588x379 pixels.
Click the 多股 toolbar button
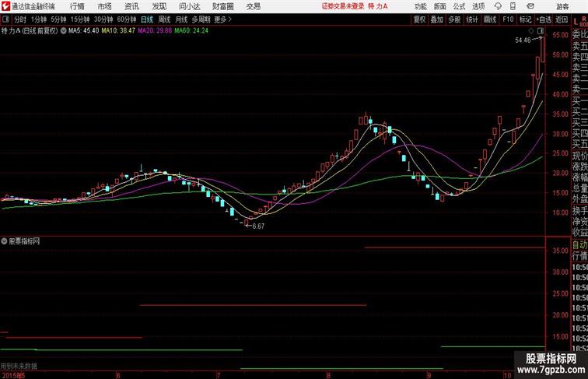[454, 19]
